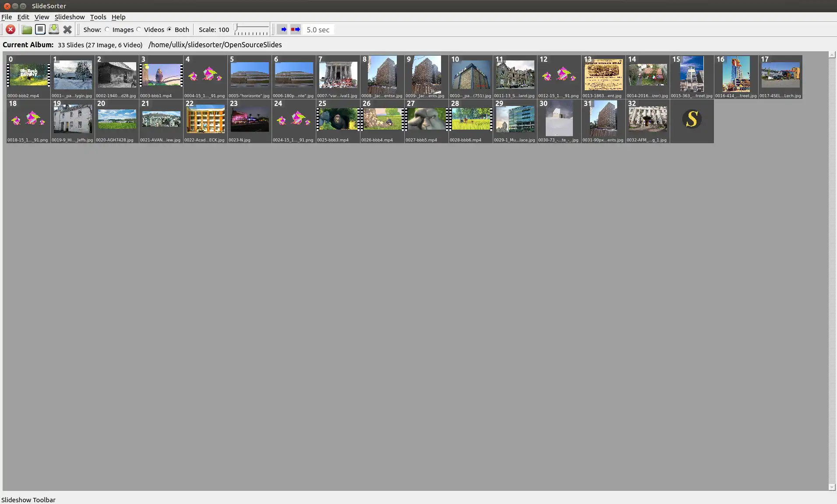The width and height of the screenshot is (837, 504).
Task: Select slide 3 thumbnail 0003-bbb1.mp4
Action: [x=161, y=77]
